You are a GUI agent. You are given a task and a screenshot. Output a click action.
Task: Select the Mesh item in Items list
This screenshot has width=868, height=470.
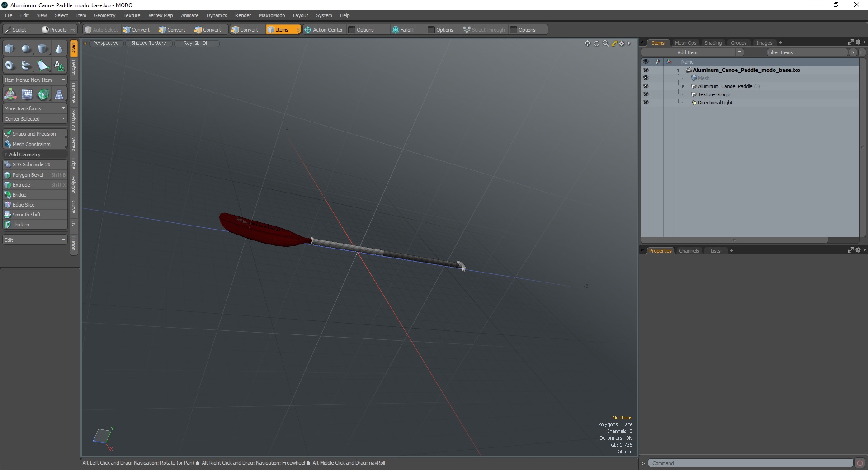point(703,78)
